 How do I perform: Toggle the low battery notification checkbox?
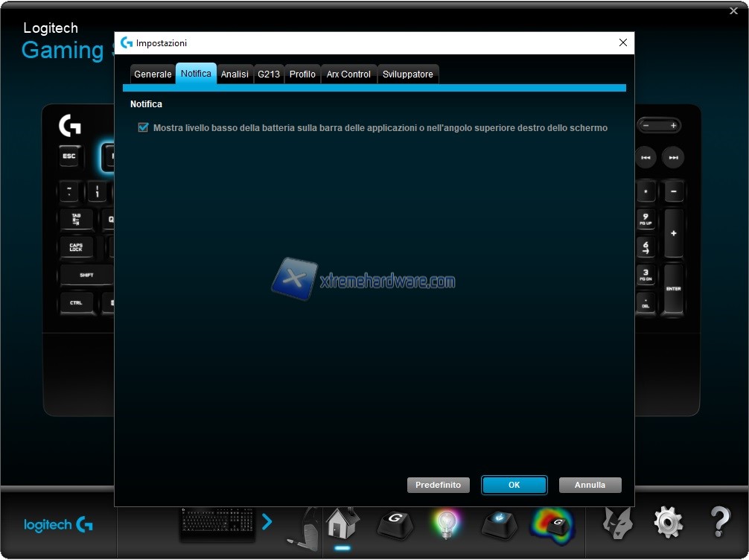coord(143,128)
